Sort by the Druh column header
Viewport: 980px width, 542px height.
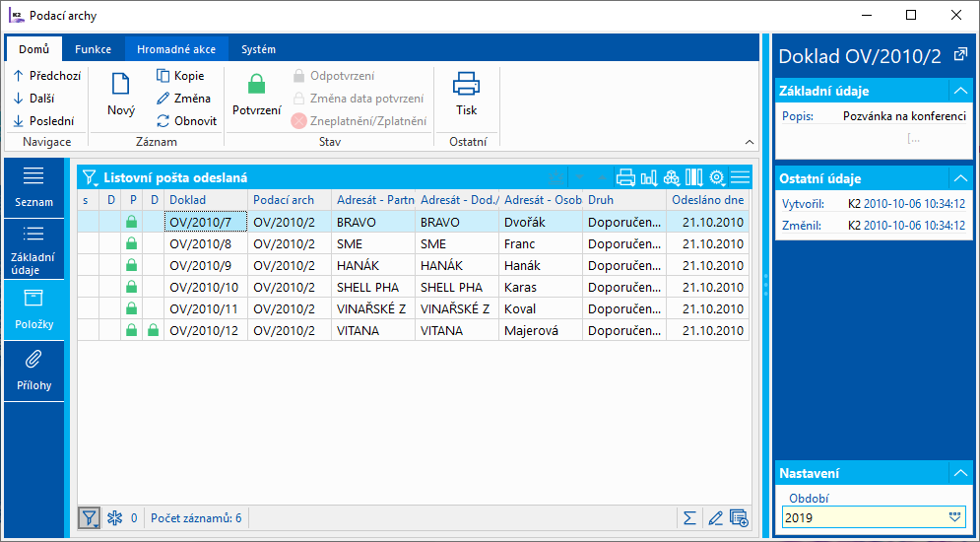pyautogui.click(x=624, y=200)
